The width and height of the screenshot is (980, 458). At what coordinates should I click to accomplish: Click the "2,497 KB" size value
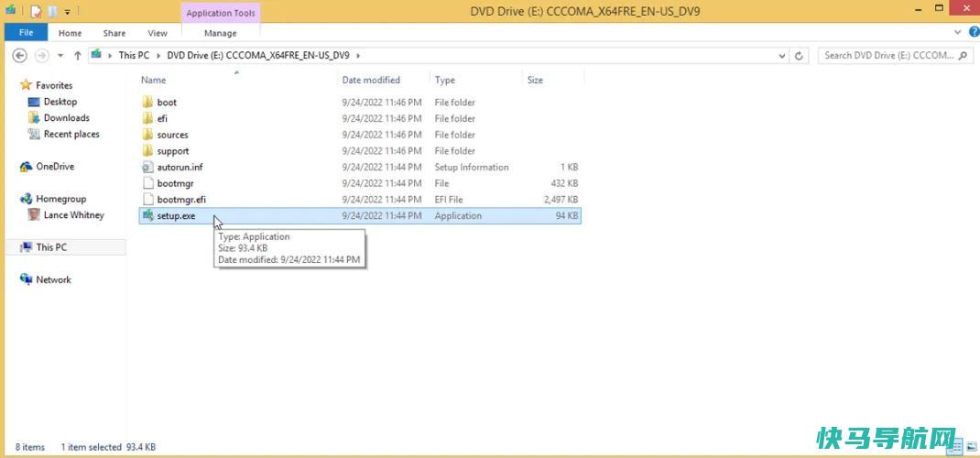tap(561, 200)
